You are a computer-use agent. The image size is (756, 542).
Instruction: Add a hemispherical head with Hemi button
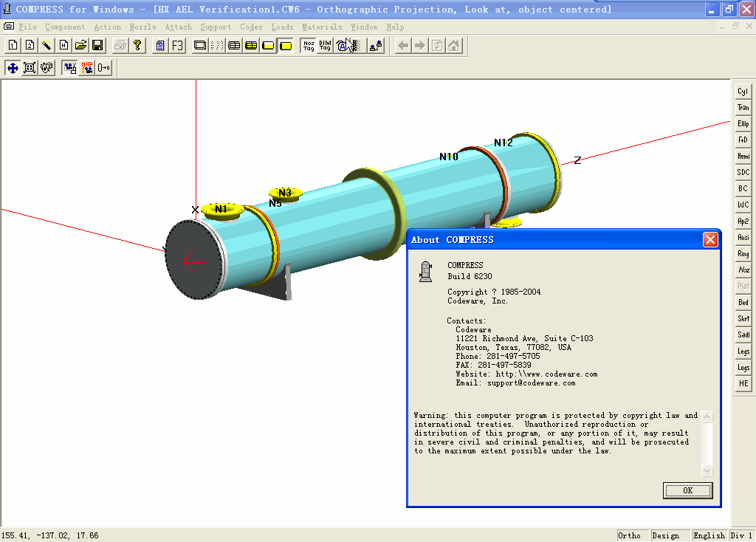coord(743,157)
